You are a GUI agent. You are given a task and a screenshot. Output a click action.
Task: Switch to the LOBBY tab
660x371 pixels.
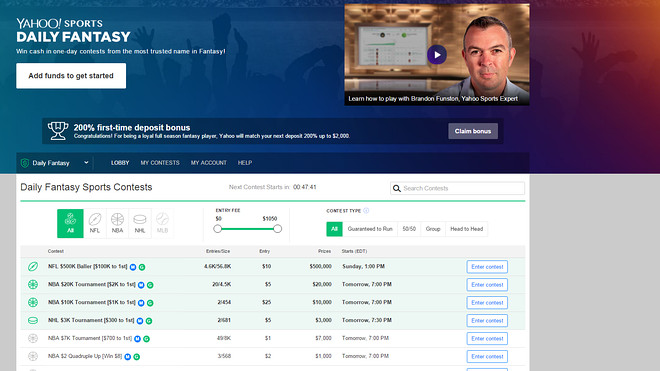(x=120, y=163)
